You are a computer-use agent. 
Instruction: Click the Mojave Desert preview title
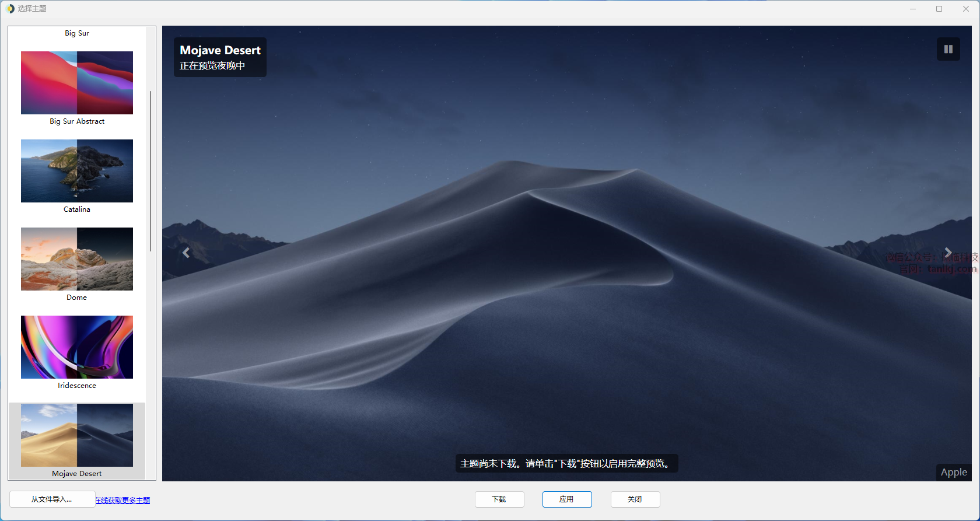220,50
